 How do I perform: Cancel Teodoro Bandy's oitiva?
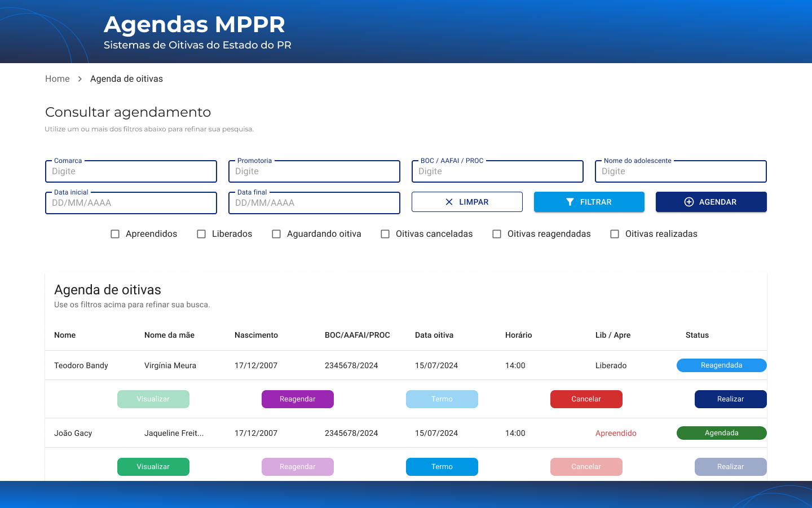(586, 399)
